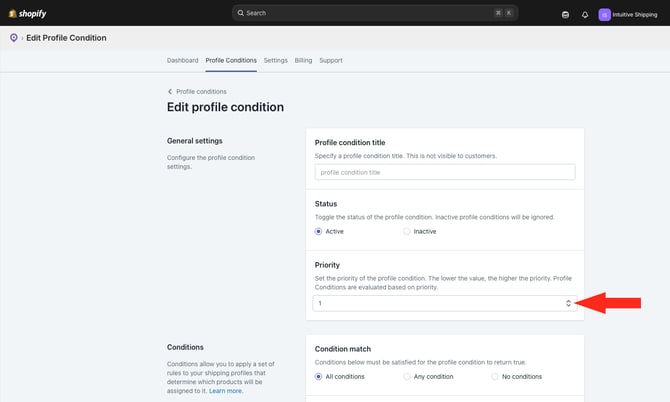Select the Inactive status radio
The image size is (670, 402).
click(x=406, y=231)
